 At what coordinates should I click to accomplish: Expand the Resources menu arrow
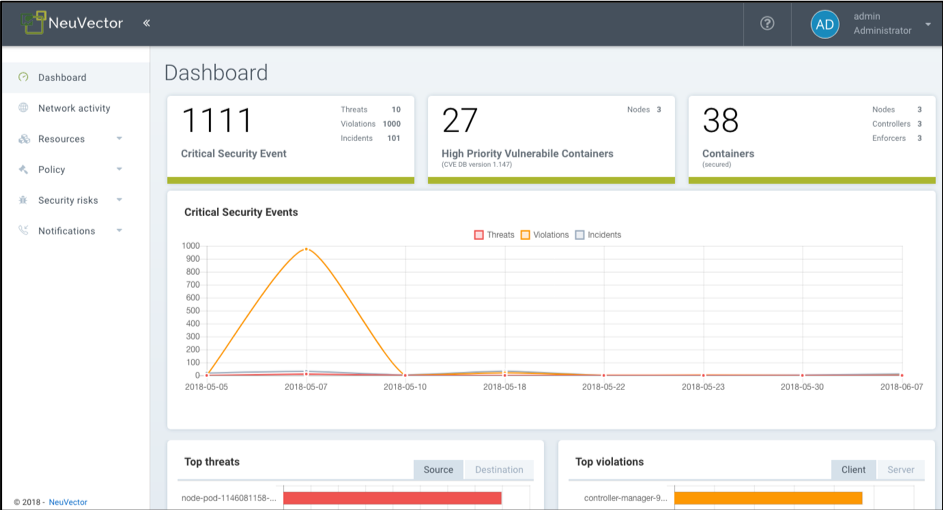pos(119,138)
